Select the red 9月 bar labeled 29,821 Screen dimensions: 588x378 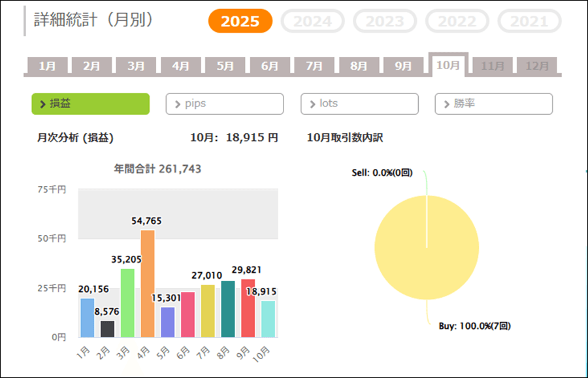pos(248,308)
